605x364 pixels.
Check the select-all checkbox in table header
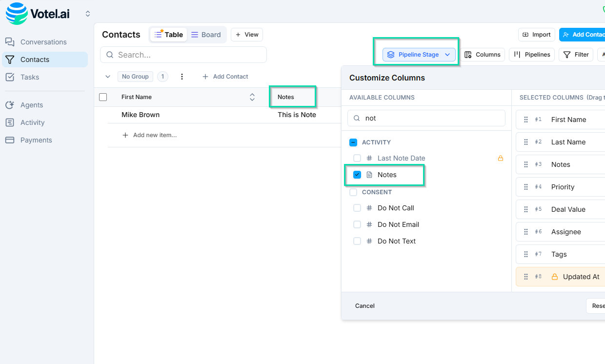[103, 97]
